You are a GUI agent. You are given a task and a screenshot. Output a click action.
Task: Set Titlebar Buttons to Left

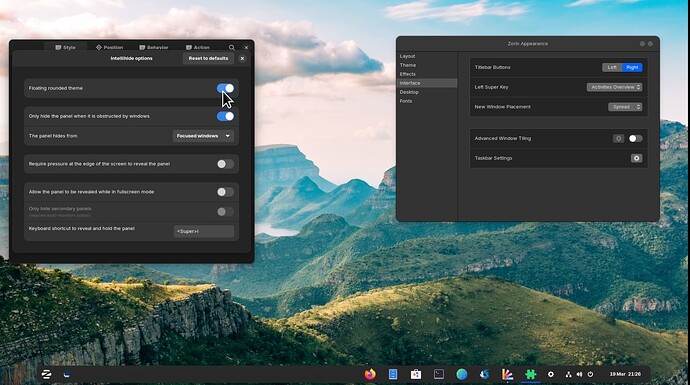click(612, 67)
